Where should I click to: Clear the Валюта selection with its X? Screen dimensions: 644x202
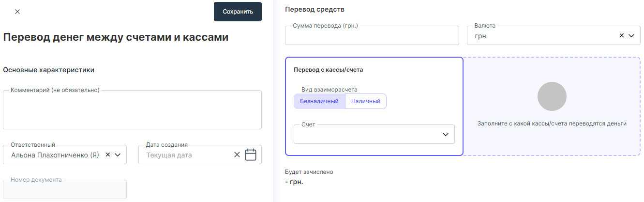622,35
